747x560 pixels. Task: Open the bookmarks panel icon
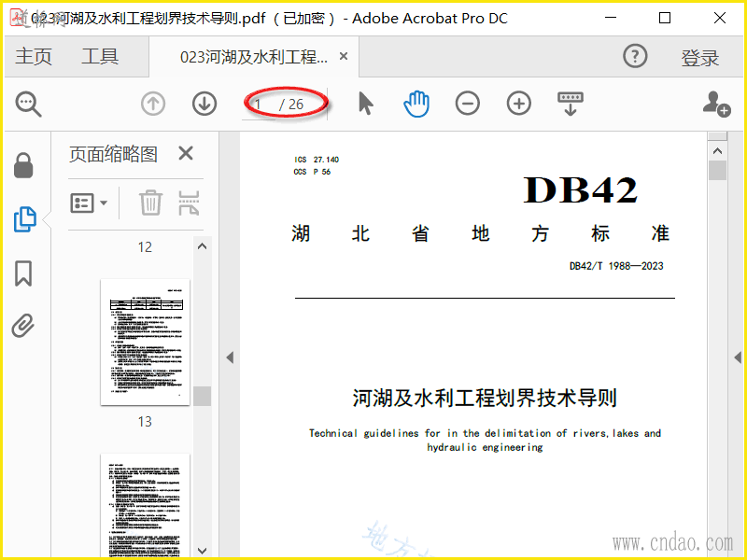[x=23, y=273]
